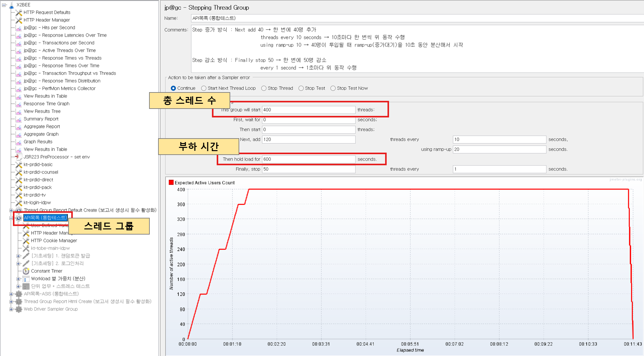This screenshot has height=356, width=644.
Task: Click the X2BEE test plan flask icon
Action: click(12, 5)
